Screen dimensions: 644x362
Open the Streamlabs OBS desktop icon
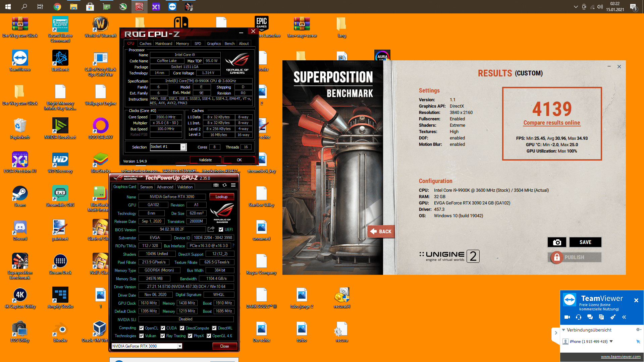click(x=60, y=196)
